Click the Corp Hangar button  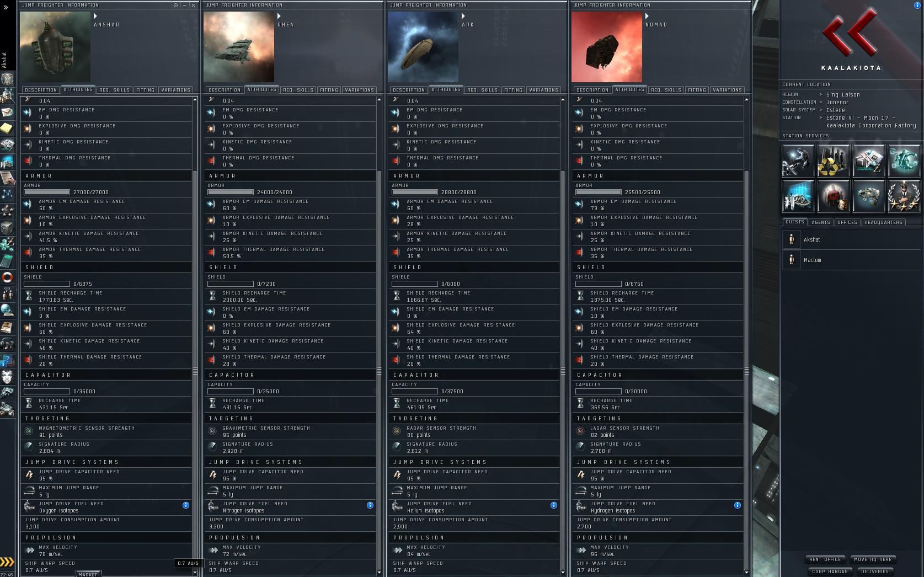point(830,571)
